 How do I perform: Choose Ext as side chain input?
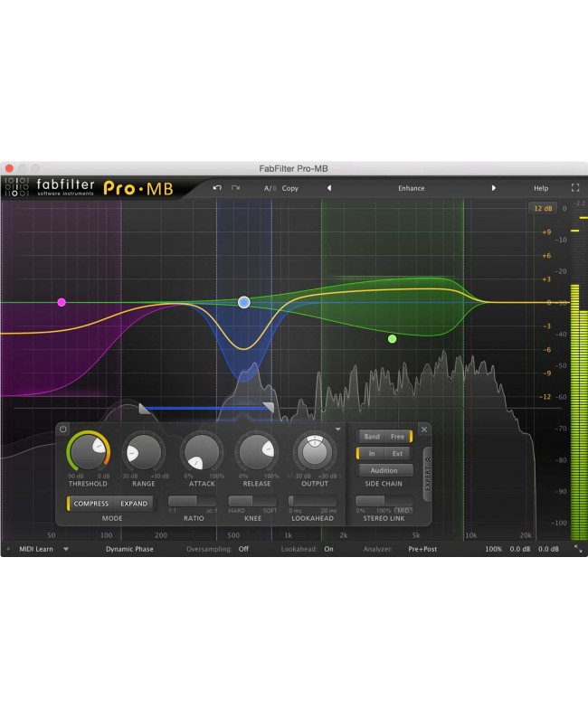coord(397,453)
